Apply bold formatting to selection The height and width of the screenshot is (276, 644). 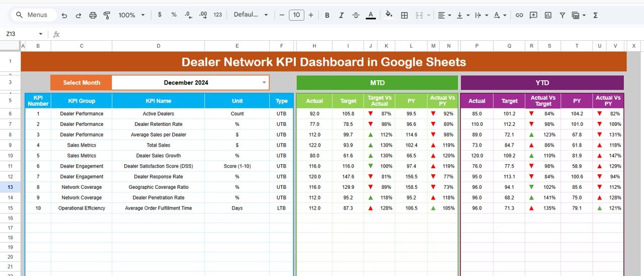[327, 15]
